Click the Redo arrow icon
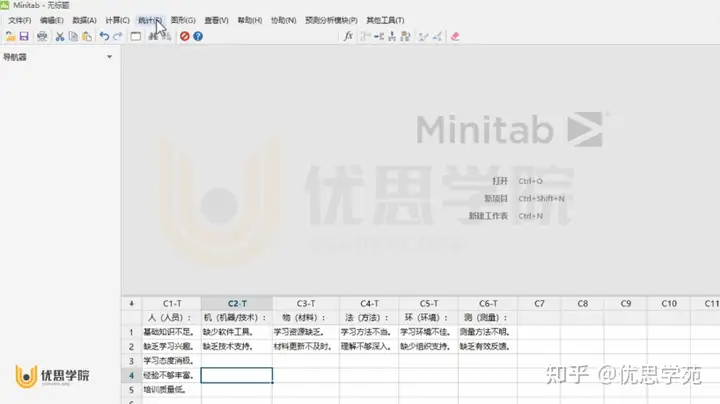 (x=118, y=36)
